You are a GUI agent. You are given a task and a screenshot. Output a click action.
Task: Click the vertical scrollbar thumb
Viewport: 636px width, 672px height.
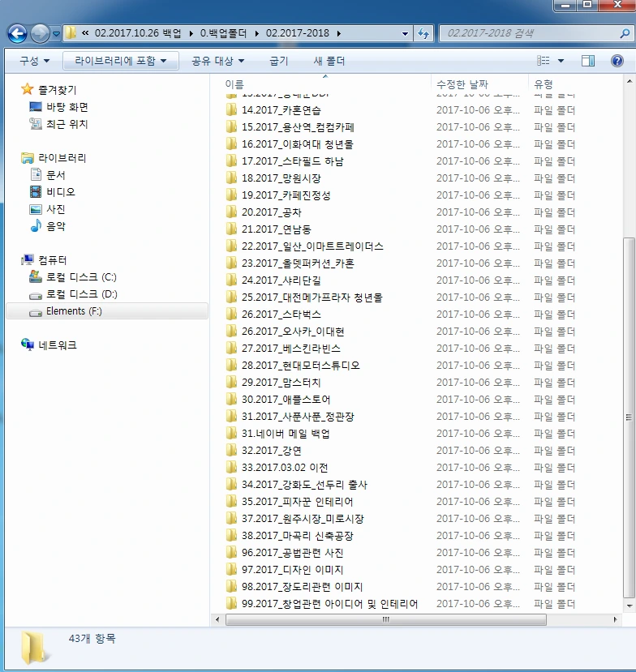click(x=629, y=417)
